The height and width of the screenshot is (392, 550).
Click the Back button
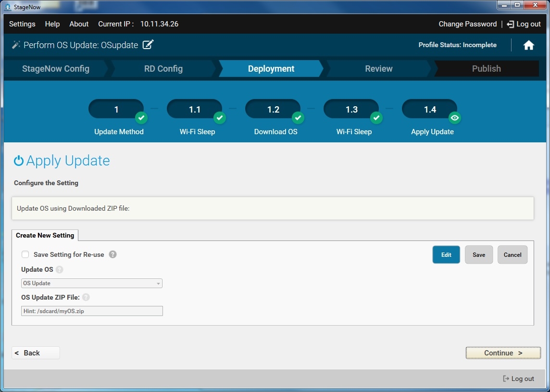36,353
